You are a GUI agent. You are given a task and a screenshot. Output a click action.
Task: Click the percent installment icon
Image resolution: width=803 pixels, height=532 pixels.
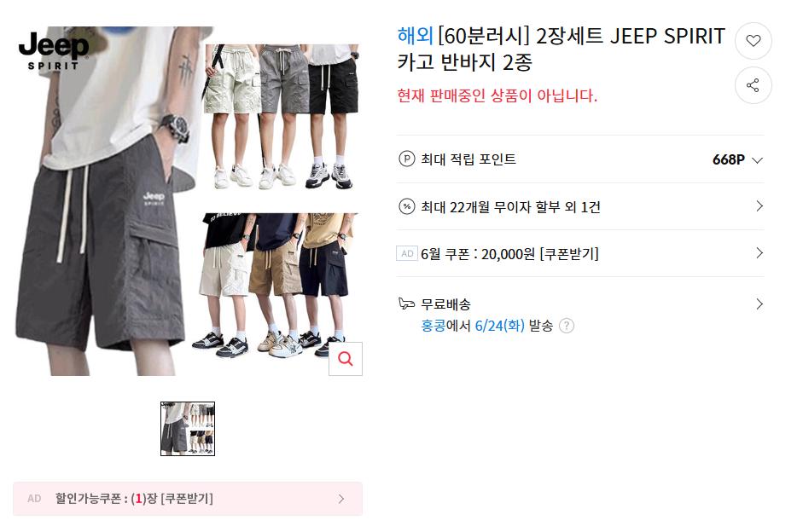point(407,206)
